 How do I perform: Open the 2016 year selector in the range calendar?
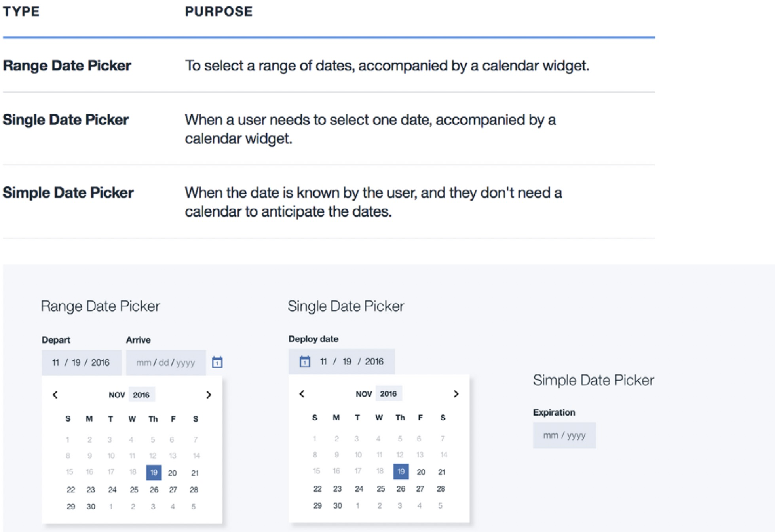coord(141,395)
